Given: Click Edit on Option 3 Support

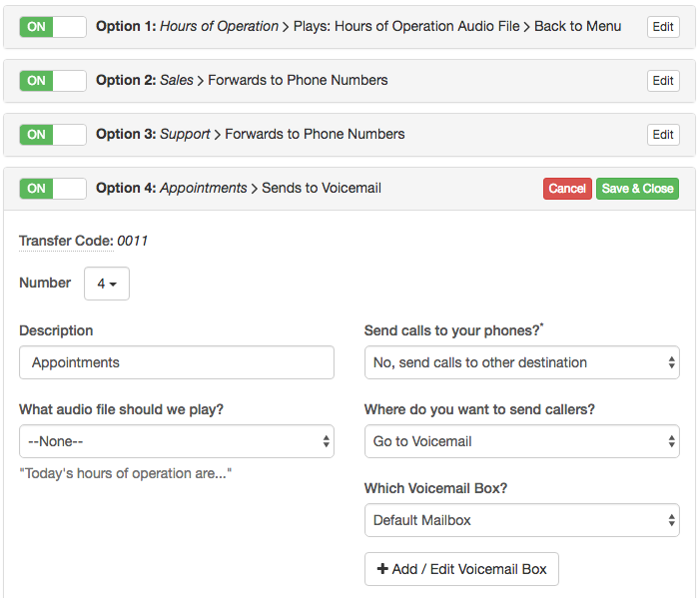Looking at the screenshot, I should click(x=663, y=135).
